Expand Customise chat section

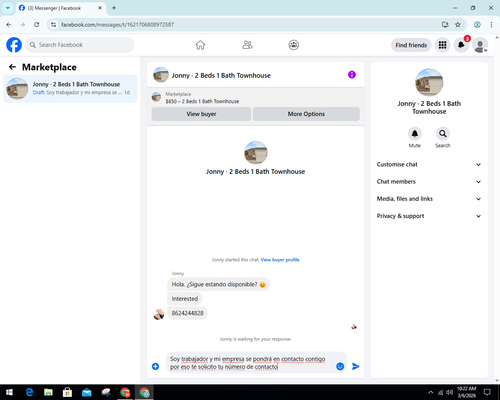pyautogui.click(x=429, y=164)
